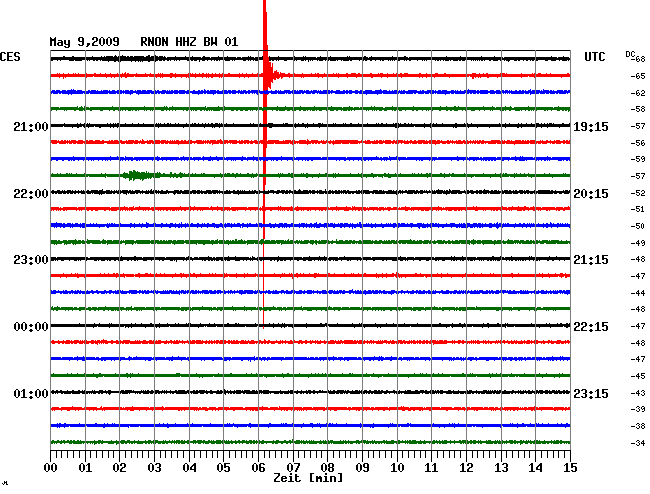Click minute tick label 10
This screenshot has height=494, width=650.
(x=397, y=468)
